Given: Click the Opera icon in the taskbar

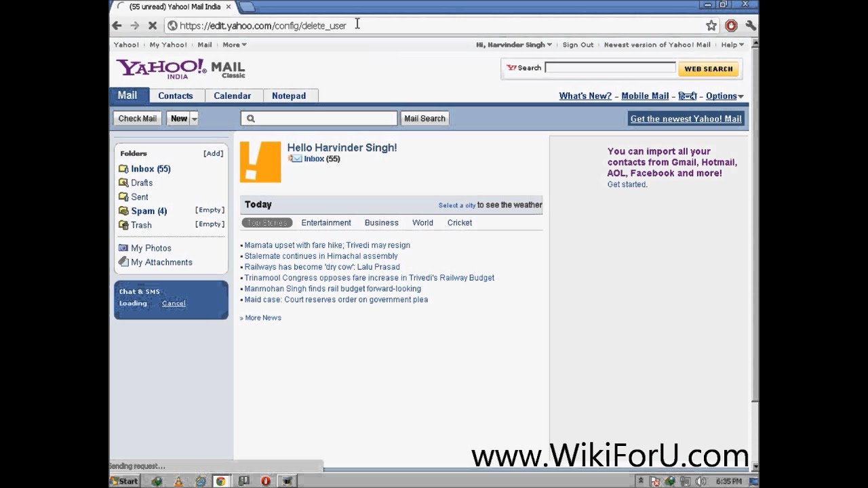Looking at the screenshot, I should click(x=266, y=481).
